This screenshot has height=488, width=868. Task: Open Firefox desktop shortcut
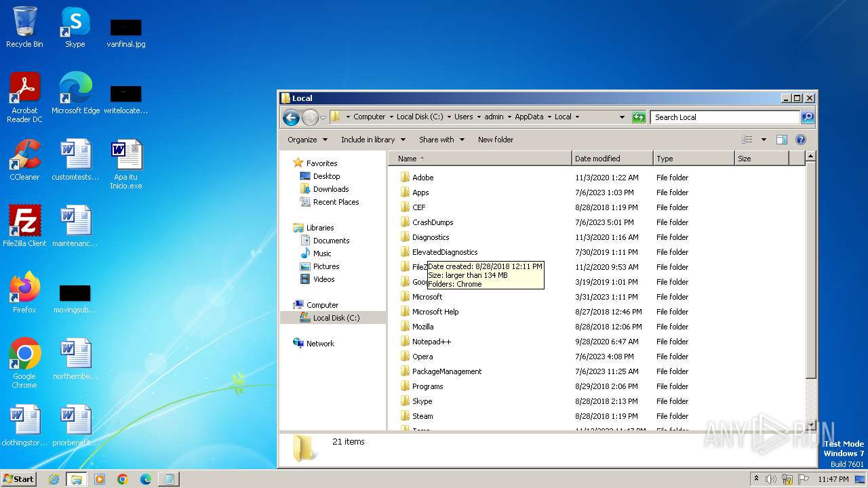(24, 293)
